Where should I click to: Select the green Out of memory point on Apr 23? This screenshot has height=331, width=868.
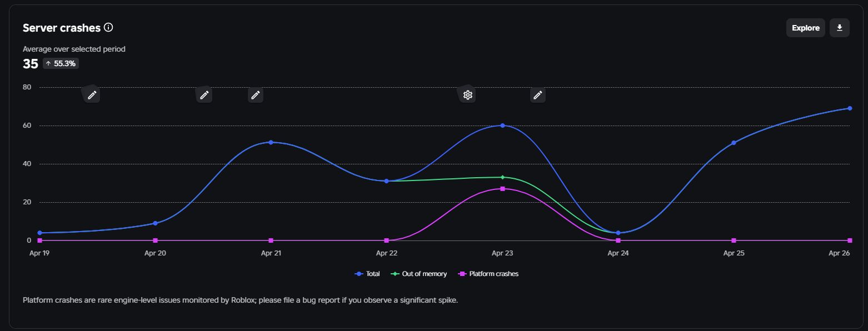click(x=502, y=177)
